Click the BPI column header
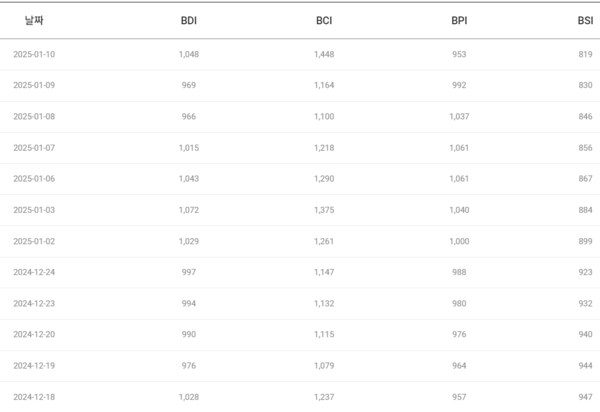The image size is (600, 412). coord(459,20)
